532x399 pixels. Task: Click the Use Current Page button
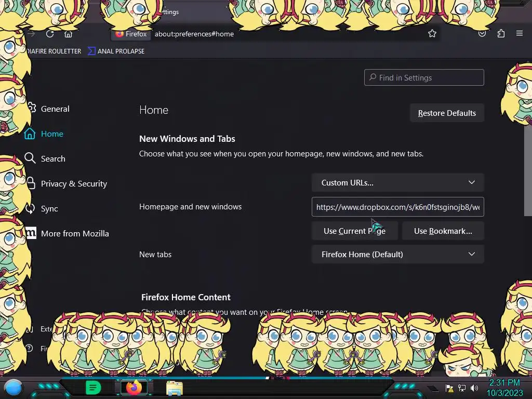click(354, 231)
